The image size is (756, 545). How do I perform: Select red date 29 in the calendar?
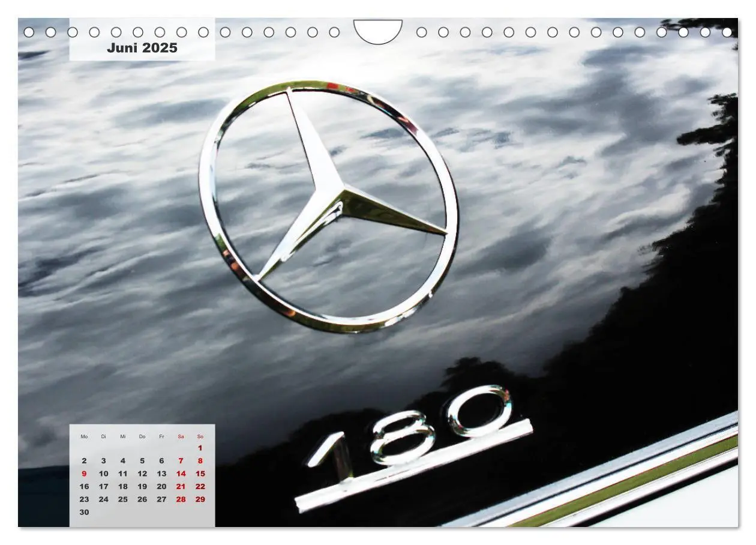coord(200,499)
